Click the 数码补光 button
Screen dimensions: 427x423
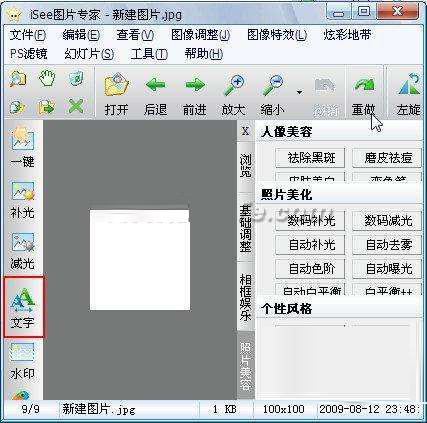310,220
